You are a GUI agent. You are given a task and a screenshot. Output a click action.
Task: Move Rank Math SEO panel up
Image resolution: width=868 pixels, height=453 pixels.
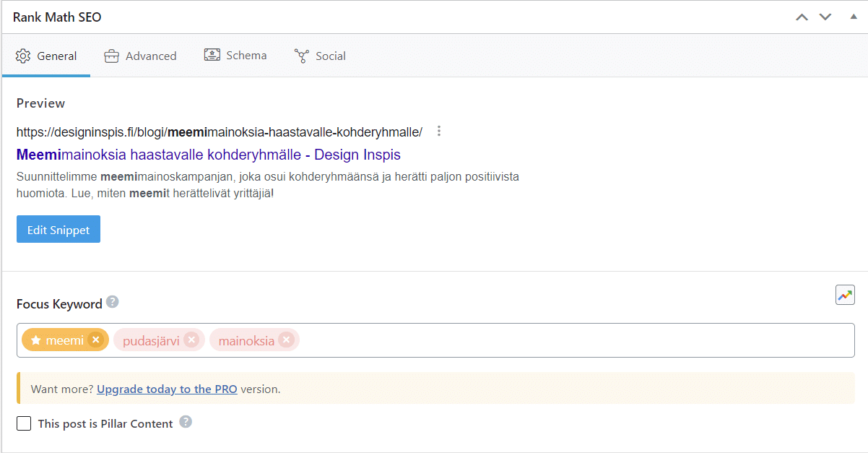coord(802,17)
